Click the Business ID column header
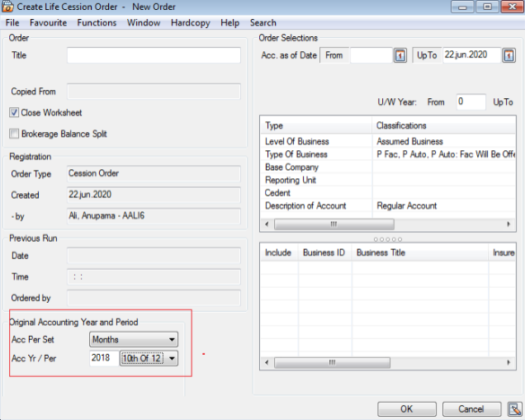525x420 pixels. point(324,253)
